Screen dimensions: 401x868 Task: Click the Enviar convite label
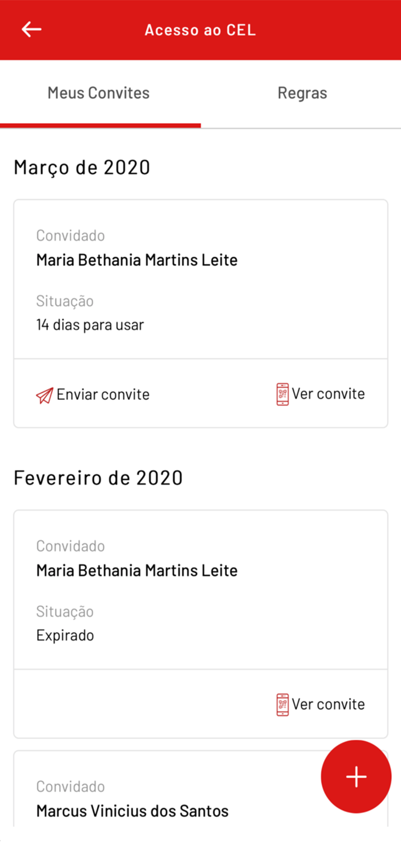[103, 395]
